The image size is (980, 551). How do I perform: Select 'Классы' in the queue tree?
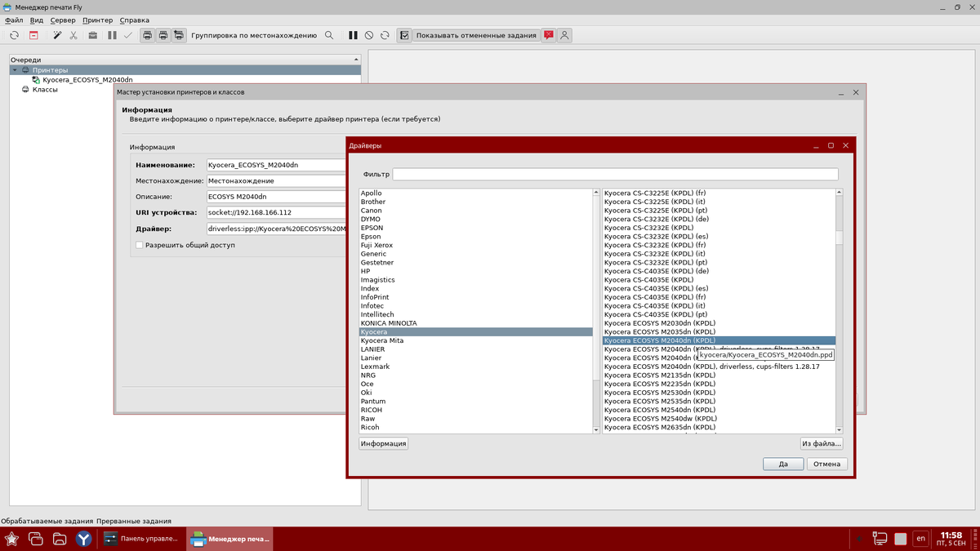(x=45, y=90)
